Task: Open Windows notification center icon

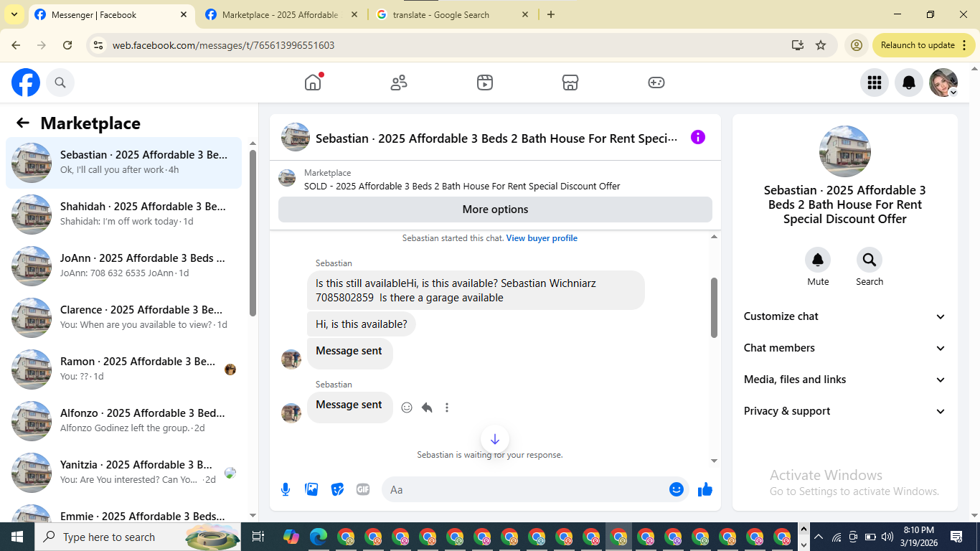Action: click(956, 537)
